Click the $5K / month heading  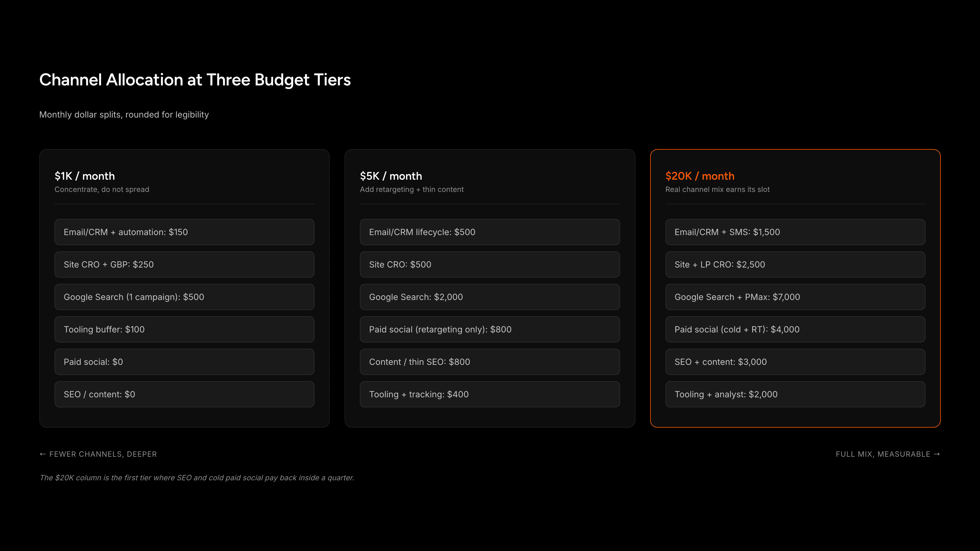click(391, 176)
